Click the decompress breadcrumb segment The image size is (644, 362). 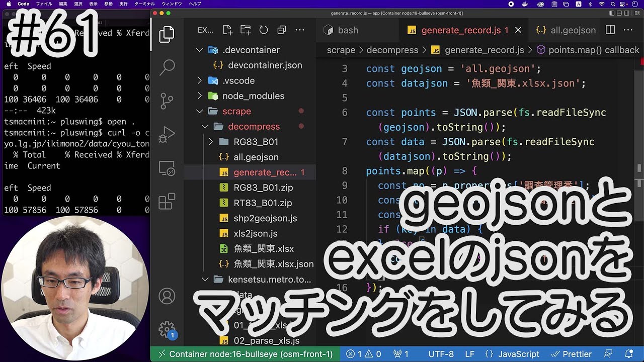click(x=392, y=50)
